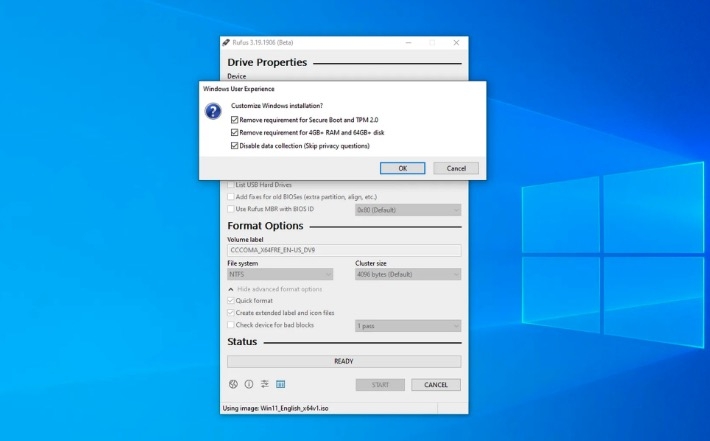Open the Rufus settings sliders icon
This screenshot has width=710, height=441.
(265, 384)
